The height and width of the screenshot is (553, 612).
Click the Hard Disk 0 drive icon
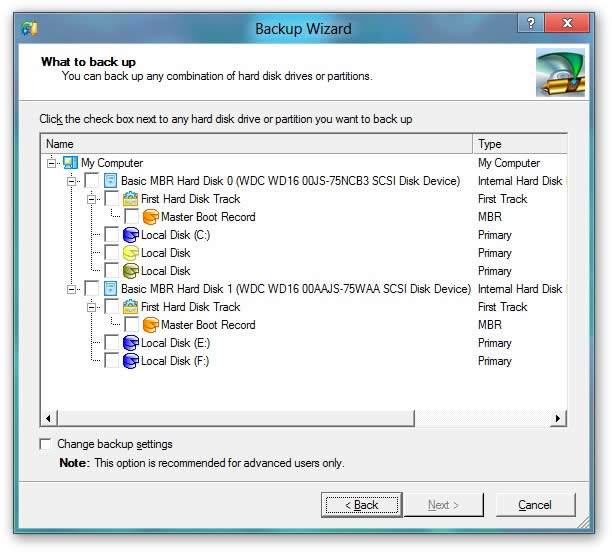[110, 181]
